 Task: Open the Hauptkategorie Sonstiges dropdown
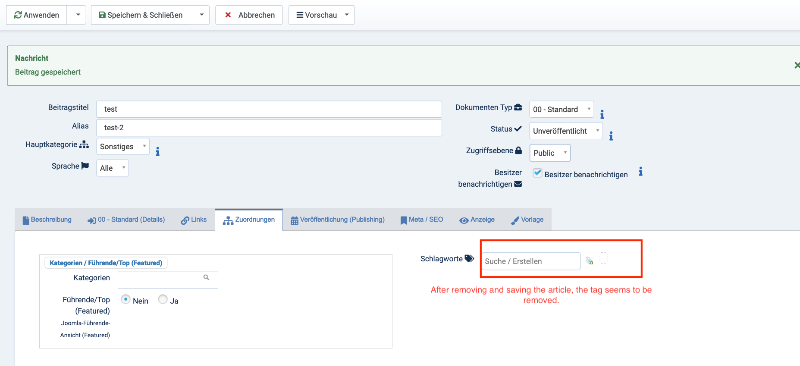[x=123, y=147]
